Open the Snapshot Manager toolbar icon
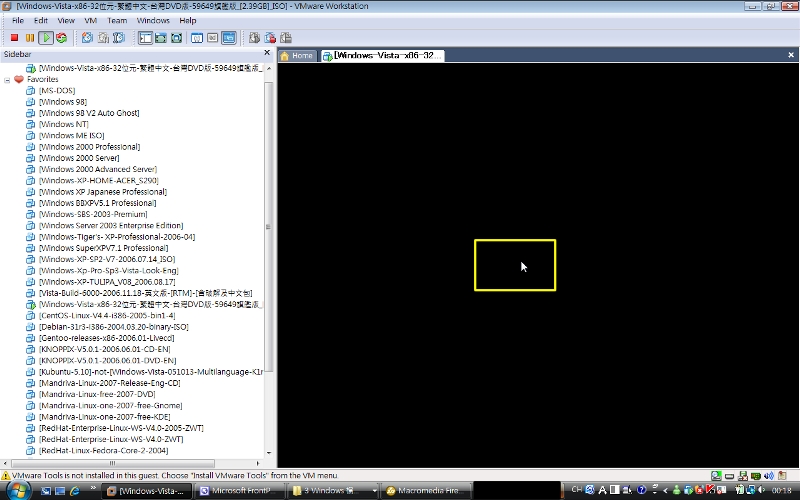Viewport: 800px width, 500px height. pyautogui.click(x=119, y=38)
